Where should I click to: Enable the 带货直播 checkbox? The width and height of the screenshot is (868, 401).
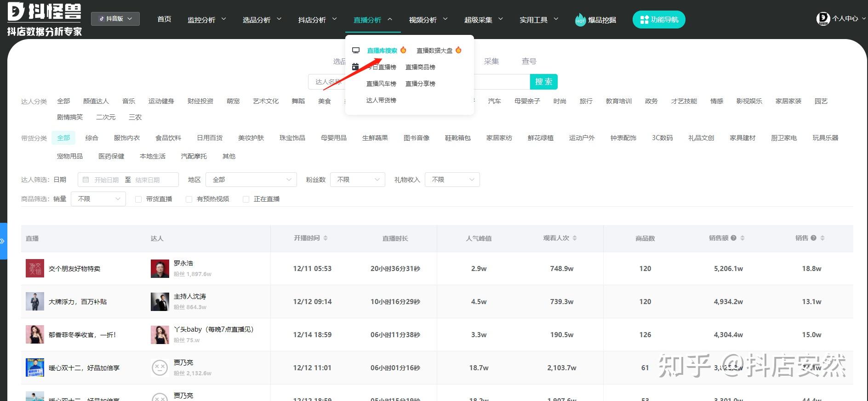(138, 199)
